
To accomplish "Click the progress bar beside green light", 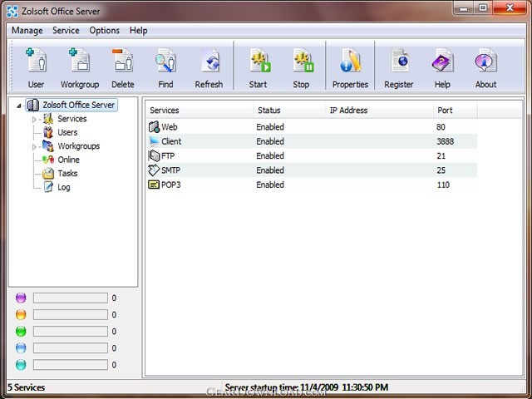I will point(71,331).
